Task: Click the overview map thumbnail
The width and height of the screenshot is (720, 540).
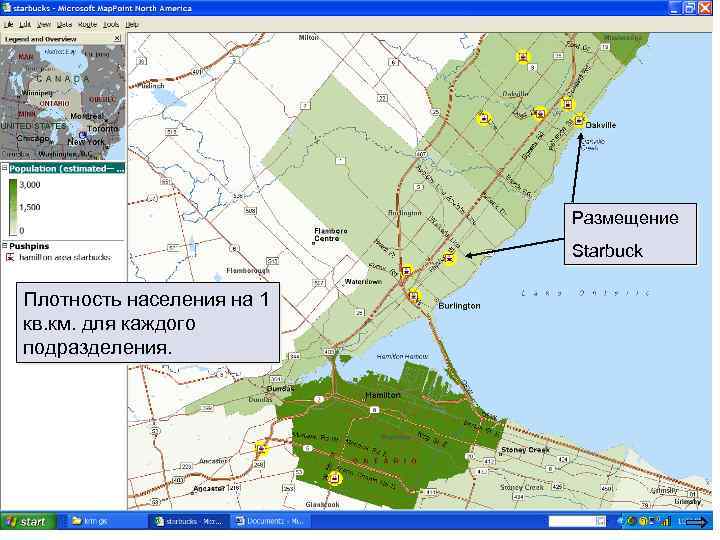Action: 62,102
